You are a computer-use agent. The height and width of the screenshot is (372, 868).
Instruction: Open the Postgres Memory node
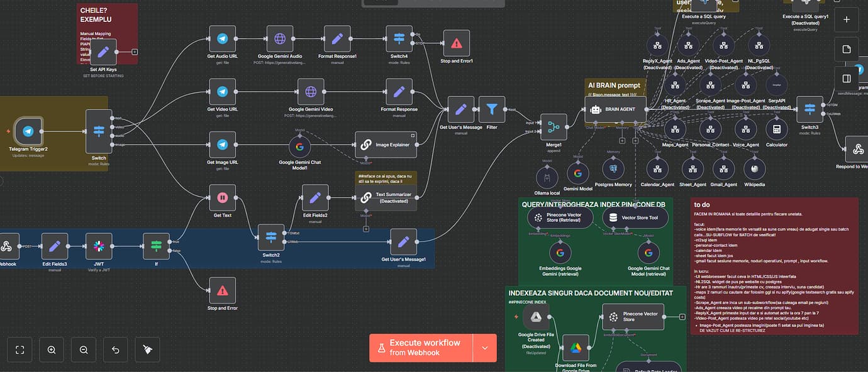(x=613, y=168)
